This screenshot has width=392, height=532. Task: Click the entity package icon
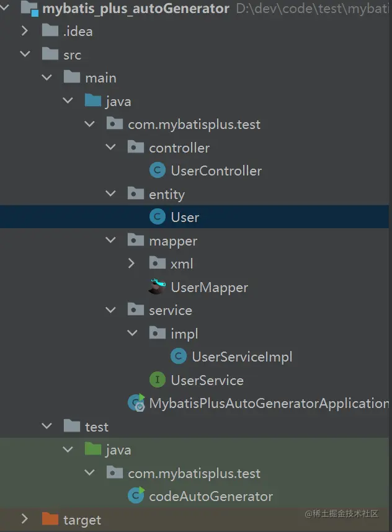coord(136,193)
